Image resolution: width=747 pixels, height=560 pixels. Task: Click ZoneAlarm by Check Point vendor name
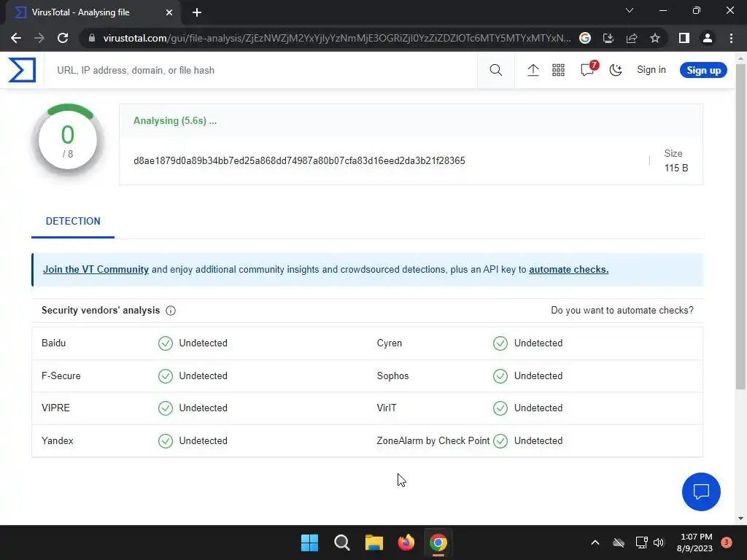[x=433, y=440]
